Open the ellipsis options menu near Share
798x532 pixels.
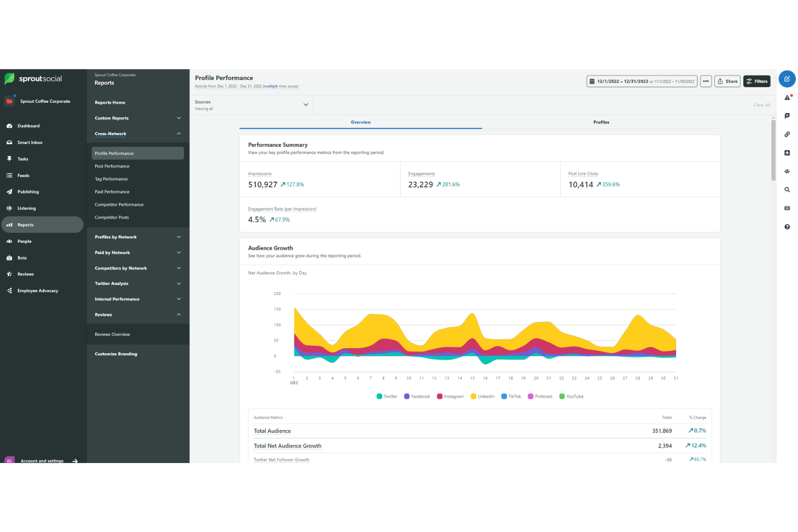(706, 81)
